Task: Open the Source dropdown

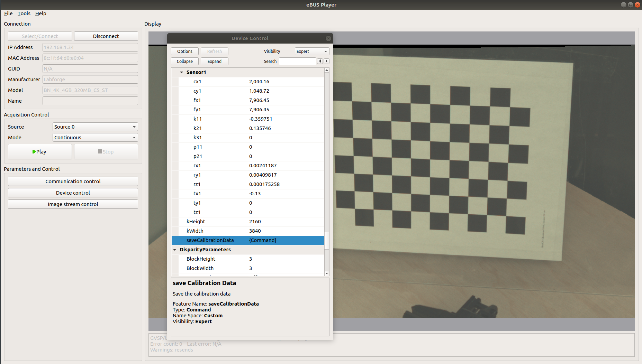Action: coord(95,127)
